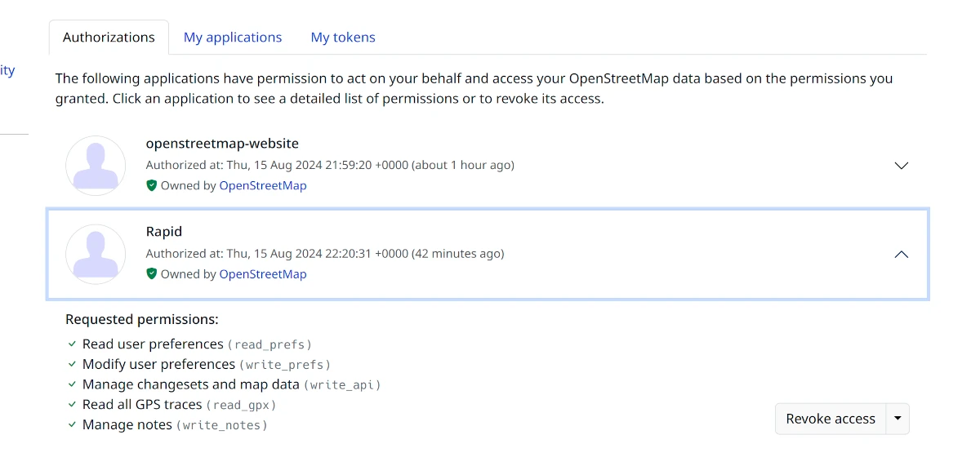This screenshot has width=980, height=475.
Task: Click the checkmark beside Manage changesets and map data
Action: coord(72,384)
